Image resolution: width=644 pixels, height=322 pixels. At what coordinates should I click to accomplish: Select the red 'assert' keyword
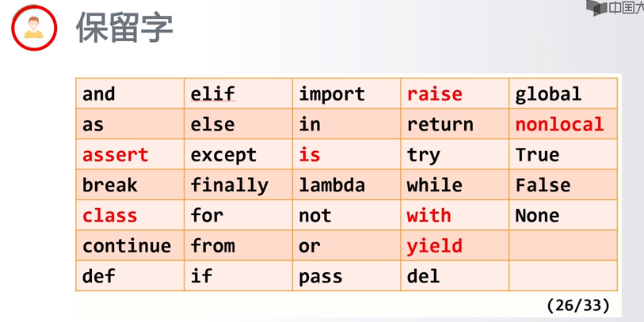(116, 155)
